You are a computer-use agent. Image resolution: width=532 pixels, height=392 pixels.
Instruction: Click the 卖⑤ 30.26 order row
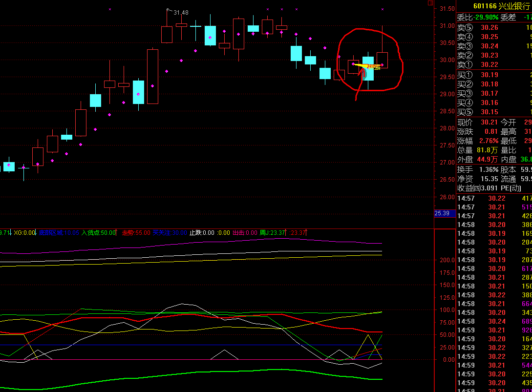tap(494, 27)
